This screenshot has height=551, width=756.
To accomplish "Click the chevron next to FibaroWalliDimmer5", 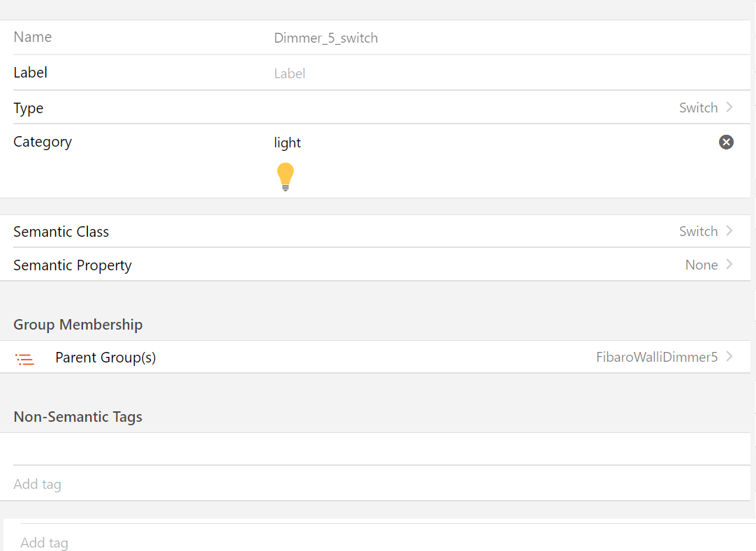I will tap(729, 357).
